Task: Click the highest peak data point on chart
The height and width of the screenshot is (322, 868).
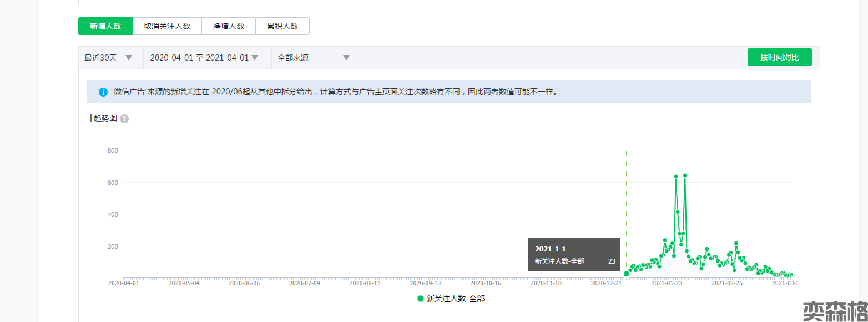Action: (685, 175)
